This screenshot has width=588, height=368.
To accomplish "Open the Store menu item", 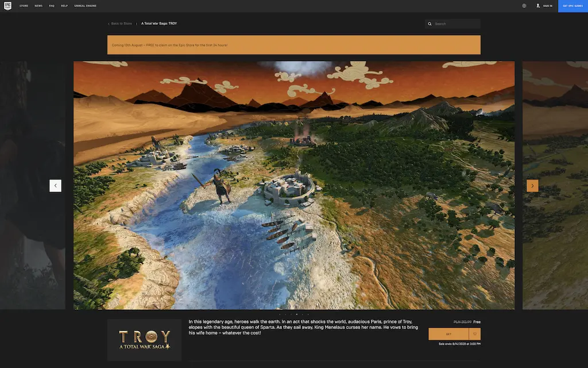I will pyautogui.click(x=24, y=6).
